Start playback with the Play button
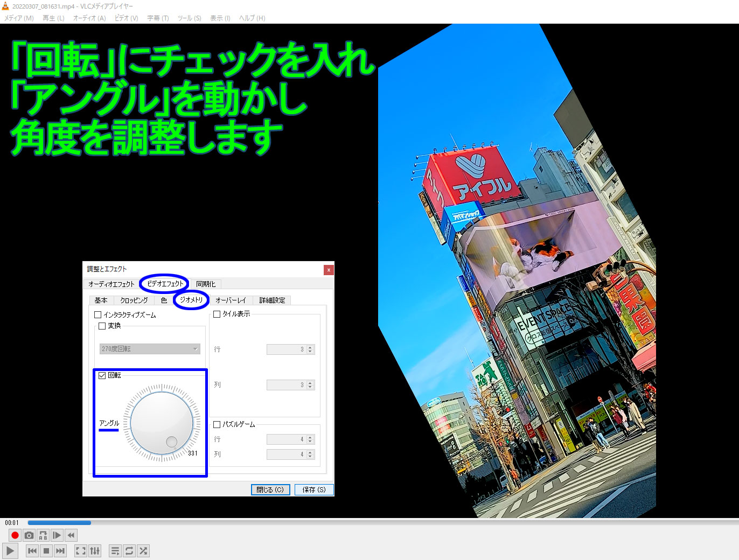Viewport: 739px width, 560px height. click(10, 551)
